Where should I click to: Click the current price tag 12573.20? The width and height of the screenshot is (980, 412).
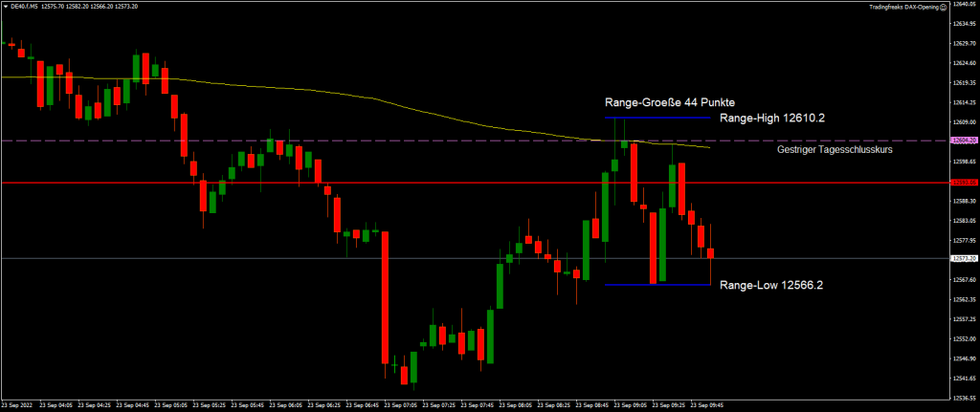click(x=964, y=259)
